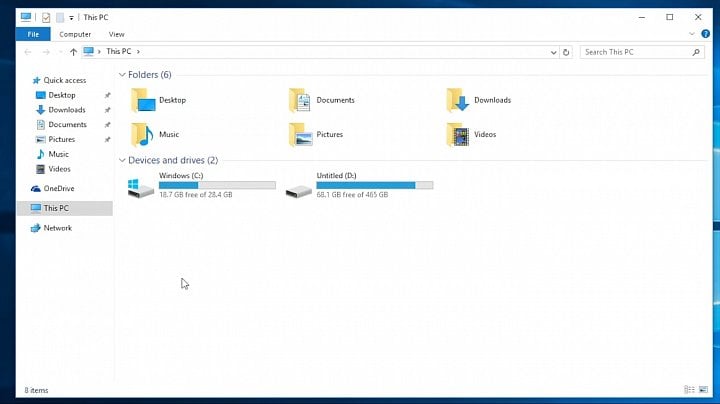Open the Videos folder icon
The image size is (720, 404).
[x=458, y=135]
